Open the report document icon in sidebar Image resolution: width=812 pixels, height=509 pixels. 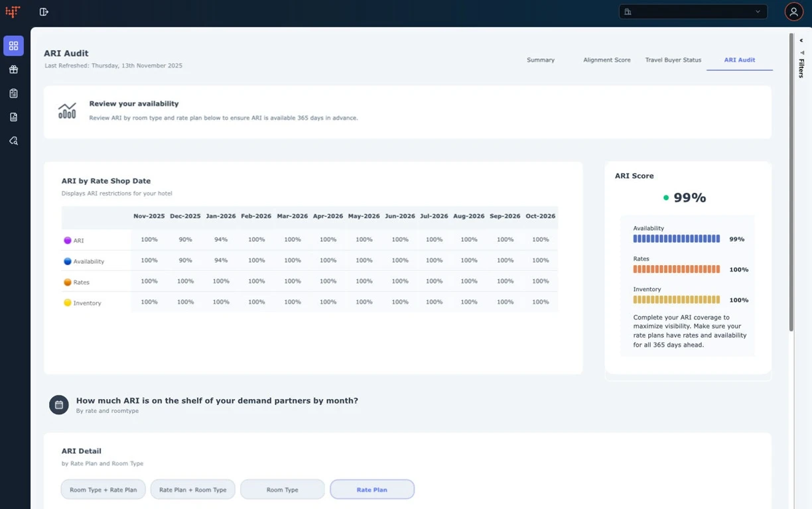tap(13, 117)
